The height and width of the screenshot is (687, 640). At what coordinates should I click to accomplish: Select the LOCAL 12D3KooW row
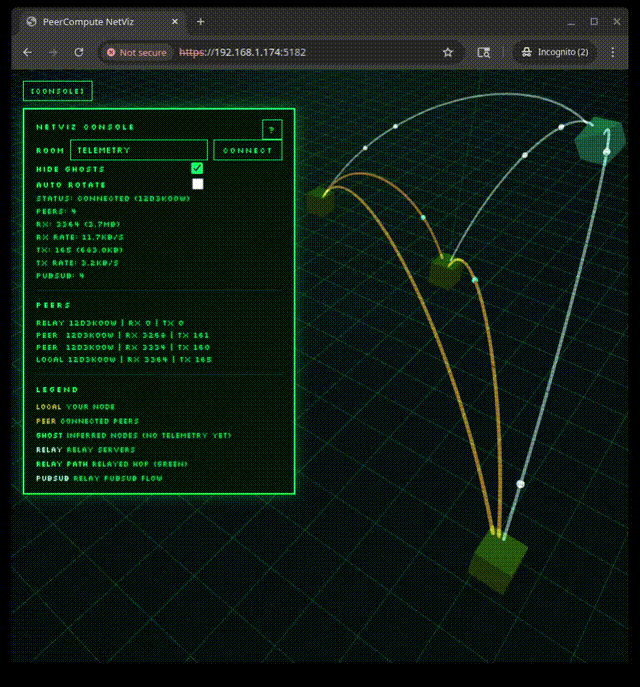124,360
